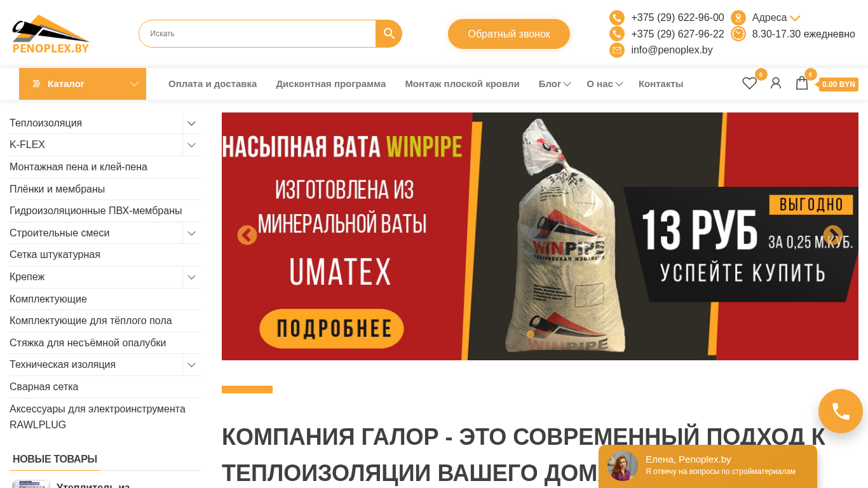Focus the Искать search field
The image size is (868, 488).
pyautogui.click(x=257, y=34)
